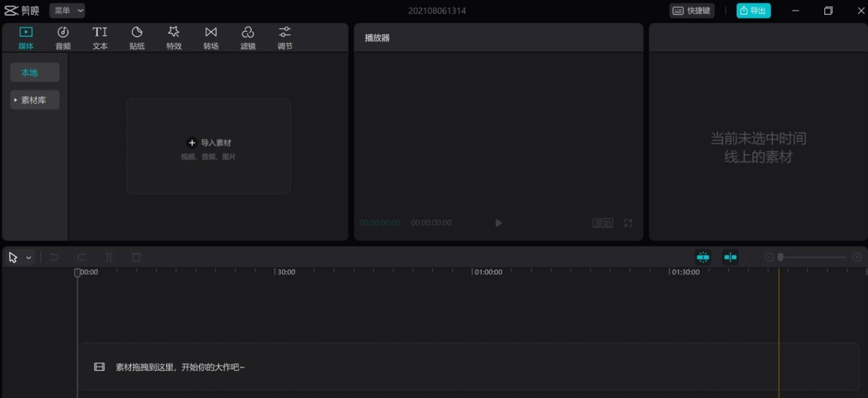Screen dimensions: 868x398
Task: Open the 媒体 media tab
Action: [26, 38]
